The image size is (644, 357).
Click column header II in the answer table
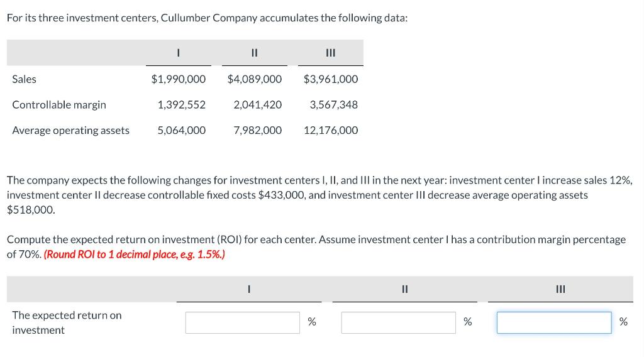(x=404, y=290)
